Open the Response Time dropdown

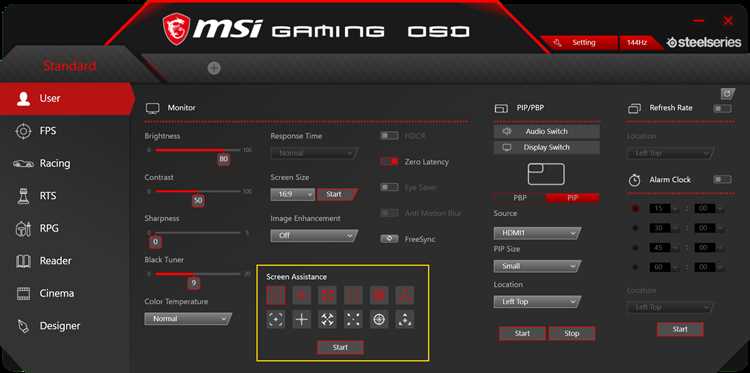point(314,154)
